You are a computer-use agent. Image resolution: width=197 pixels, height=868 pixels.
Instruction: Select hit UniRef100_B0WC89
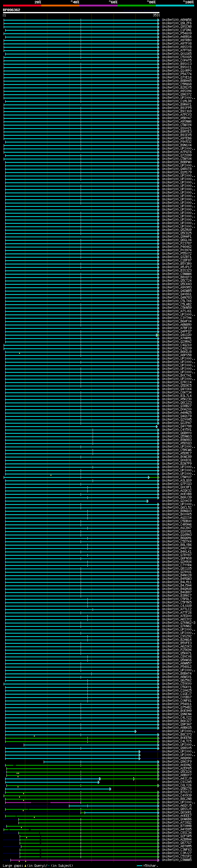pos(177,457)
